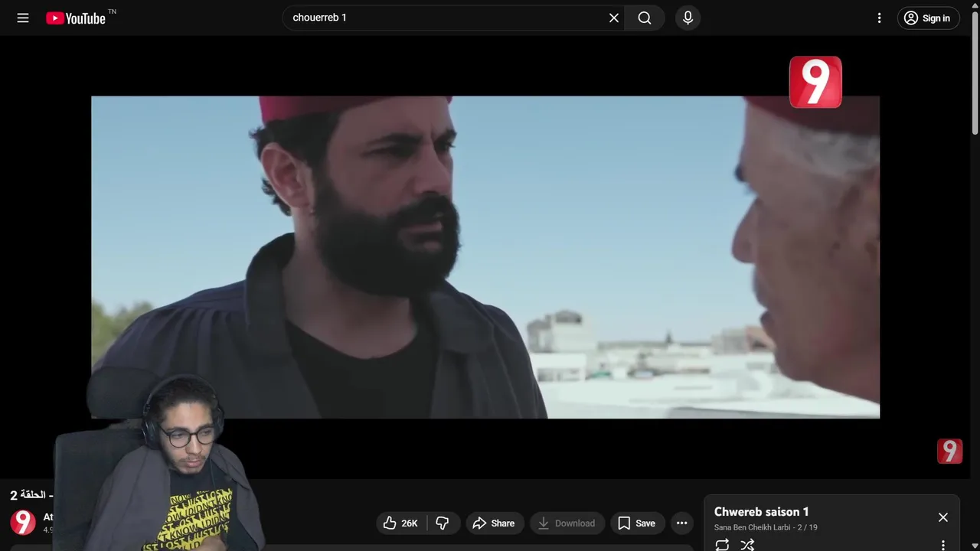Viewport: 980px width, 551px height.
Task: Click the Download button
Action: (567, 523)
